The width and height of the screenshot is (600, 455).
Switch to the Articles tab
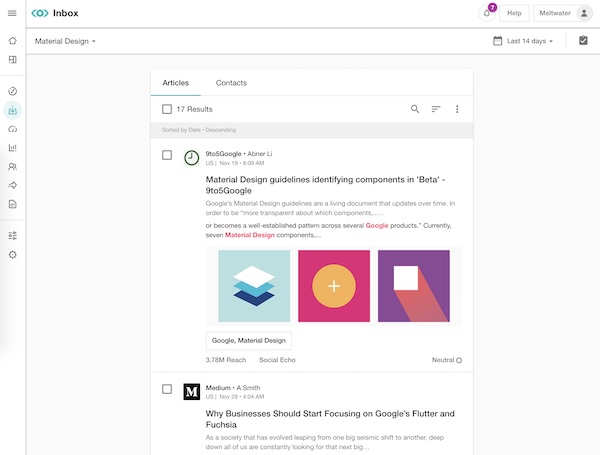(x=176, y=83)
